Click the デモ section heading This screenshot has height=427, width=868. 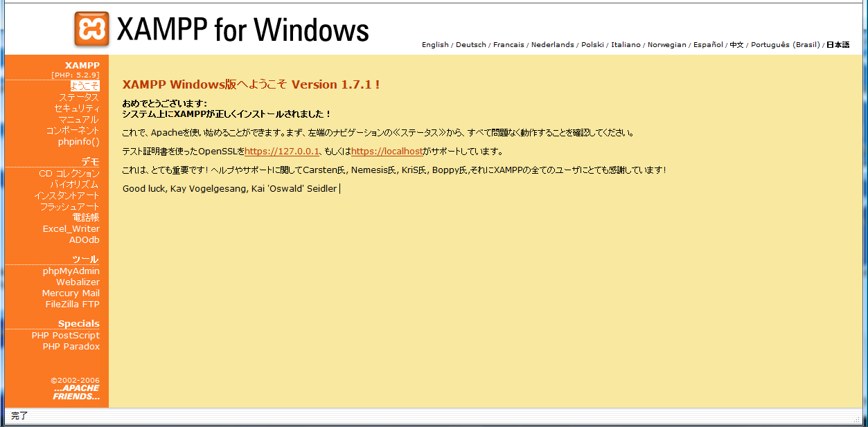[x=90, y=162]
